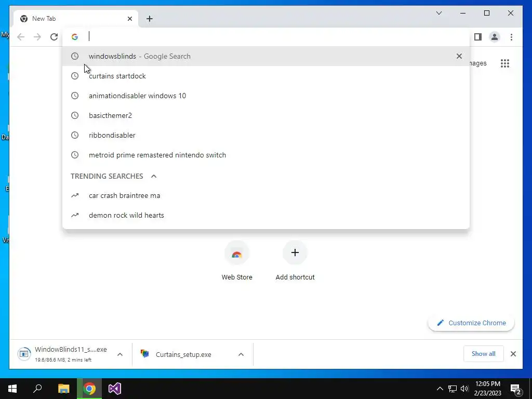This screenshot has height=399, width=532.
Task: Expand options for Curtains_setup.exe download
Action: [x=241, y=354]
